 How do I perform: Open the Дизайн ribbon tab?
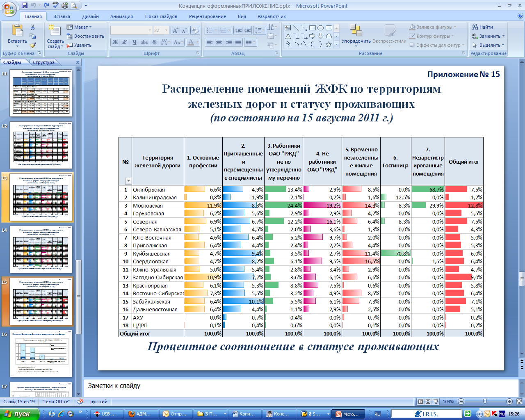pos(91,16)
